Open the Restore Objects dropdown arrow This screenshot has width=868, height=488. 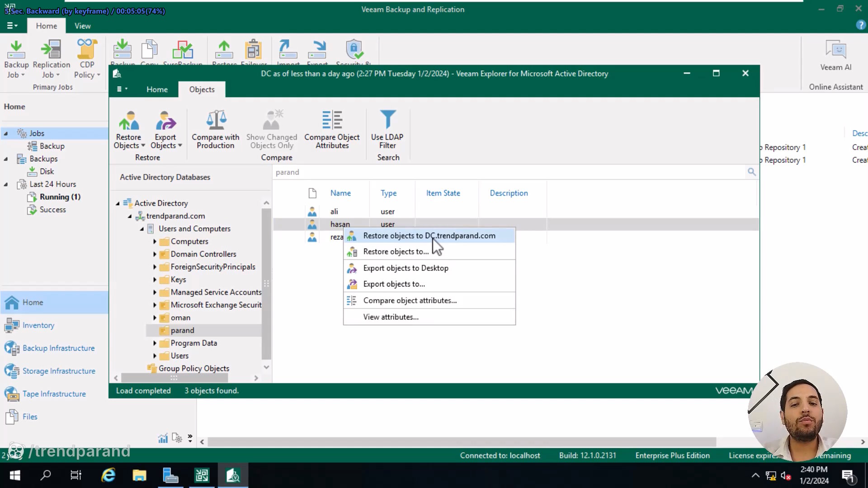coord(143,145)
